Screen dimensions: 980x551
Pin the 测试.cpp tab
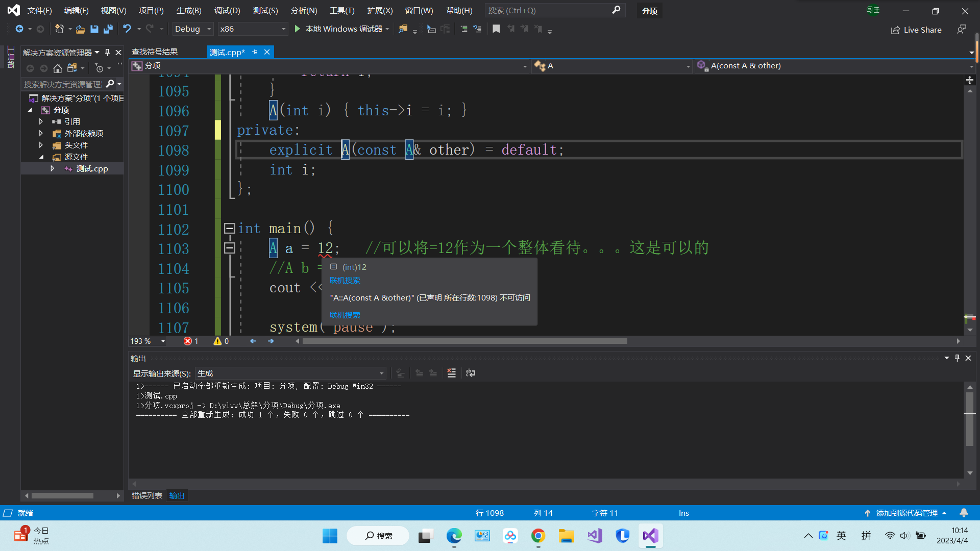[x=255, y=52]
